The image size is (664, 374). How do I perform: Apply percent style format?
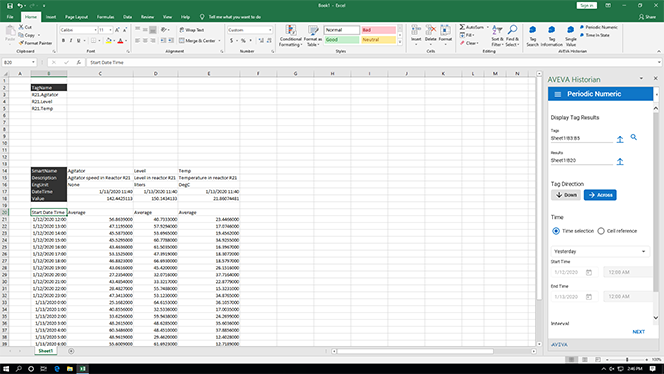coord(243,41)
